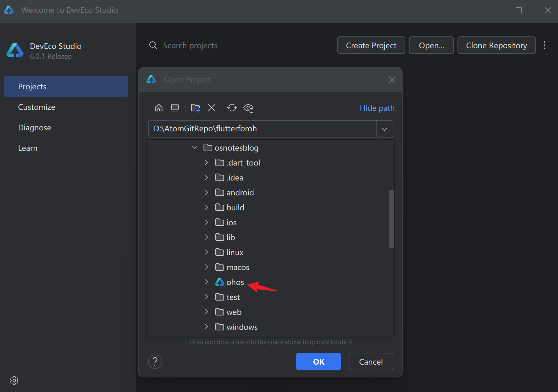Select the macos folder row
Image resolution: width=558 pixels, height=392 pixels.
pos(270,267)
